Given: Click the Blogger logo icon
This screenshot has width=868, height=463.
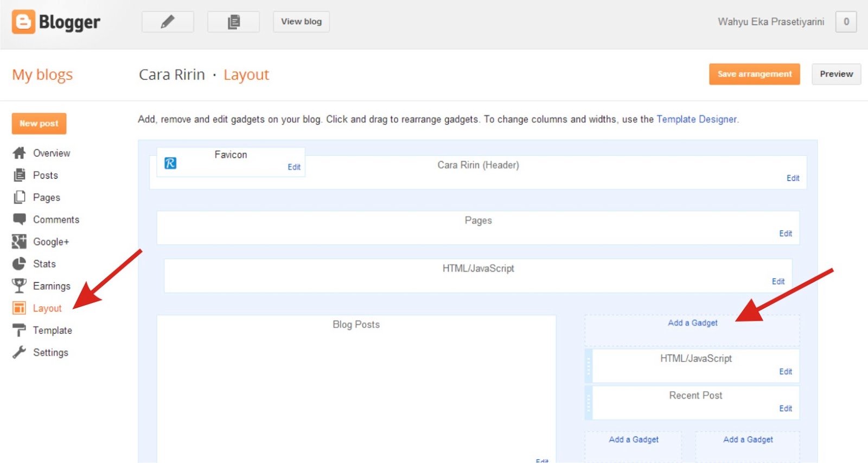Looking at the screenshot, I should pos(23,22).
